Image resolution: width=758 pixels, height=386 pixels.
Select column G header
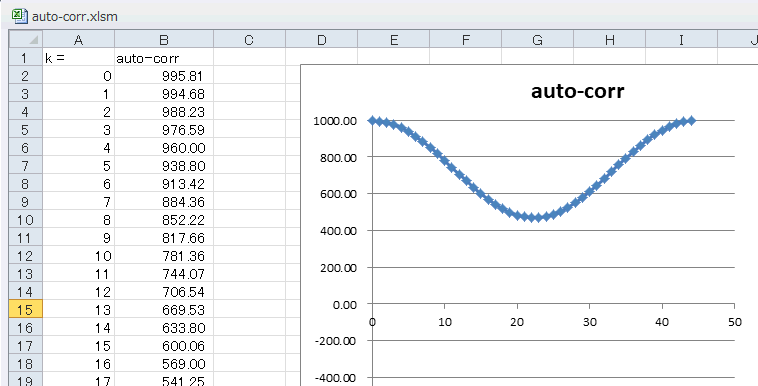[538, 39]
